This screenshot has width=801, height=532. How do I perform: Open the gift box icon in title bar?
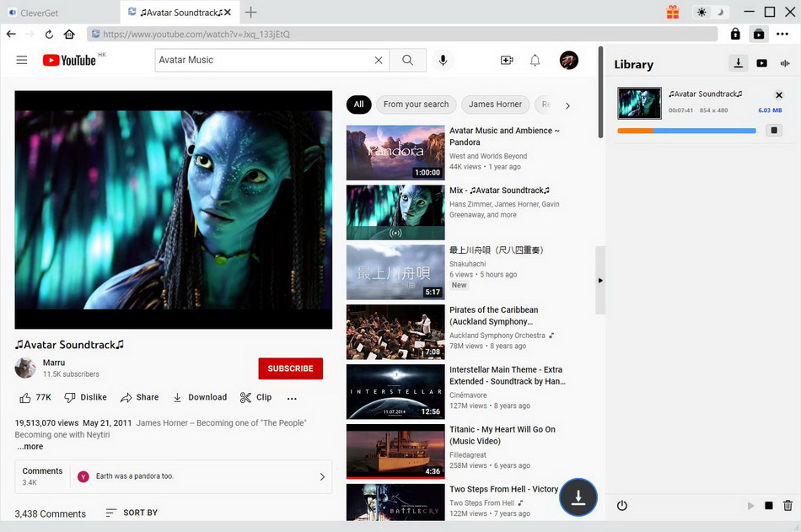point(672,12)
